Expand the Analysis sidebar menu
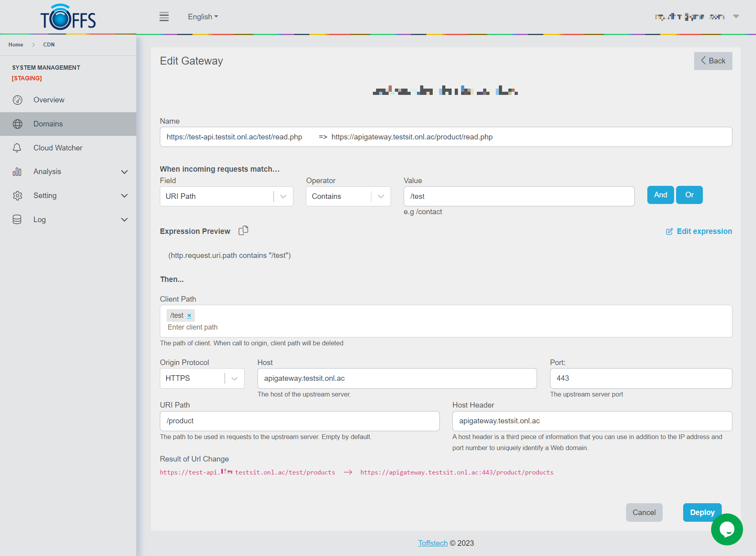 pos(124,172)
